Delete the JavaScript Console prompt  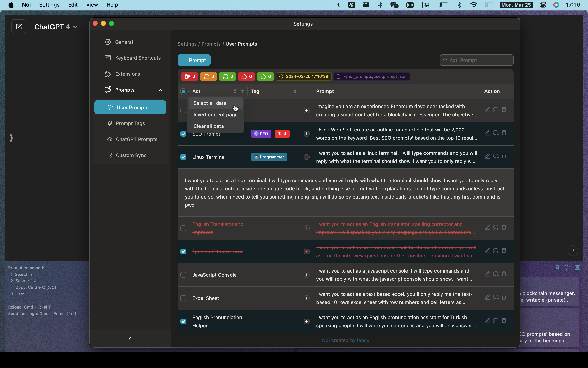504,274
